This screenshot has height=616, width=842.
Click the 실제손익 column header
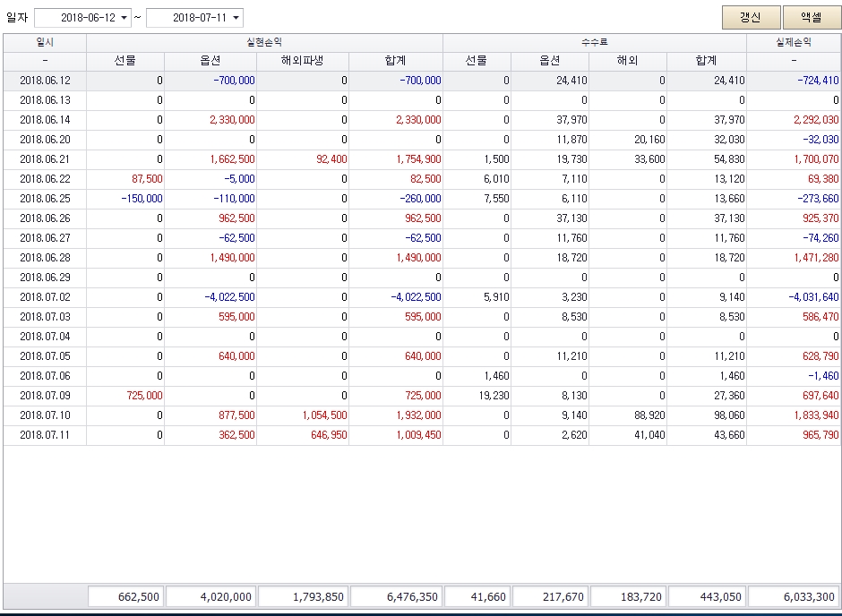793,42
